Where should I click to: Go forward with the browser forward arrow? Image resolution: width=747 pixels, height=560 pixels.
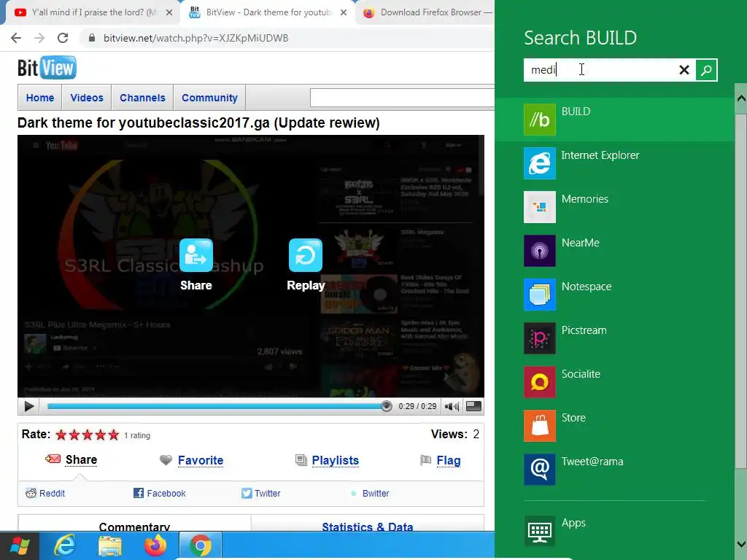(x=39, y=38)
